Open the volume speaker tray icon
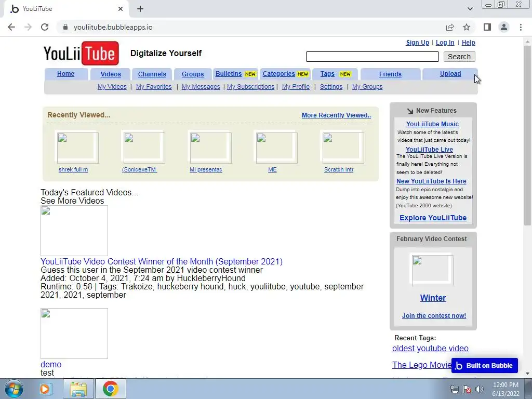The width and height of the screenshot is (532, 399). pos(480,389)
